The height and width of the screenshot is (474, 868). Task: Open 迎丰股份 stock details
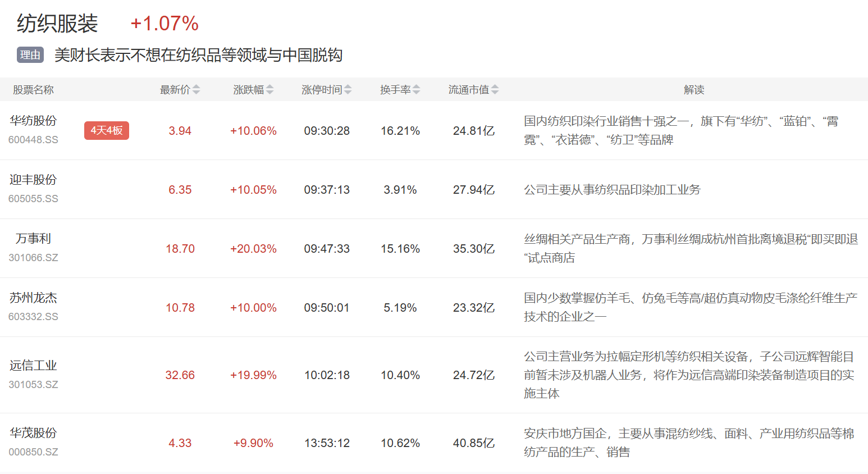33,180
